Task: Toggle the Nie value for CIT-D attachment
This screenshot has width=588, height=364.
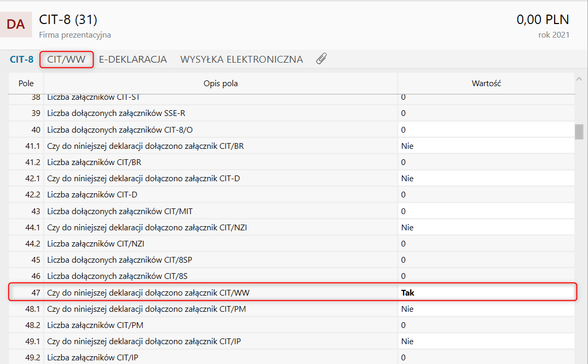Action: 486,179
